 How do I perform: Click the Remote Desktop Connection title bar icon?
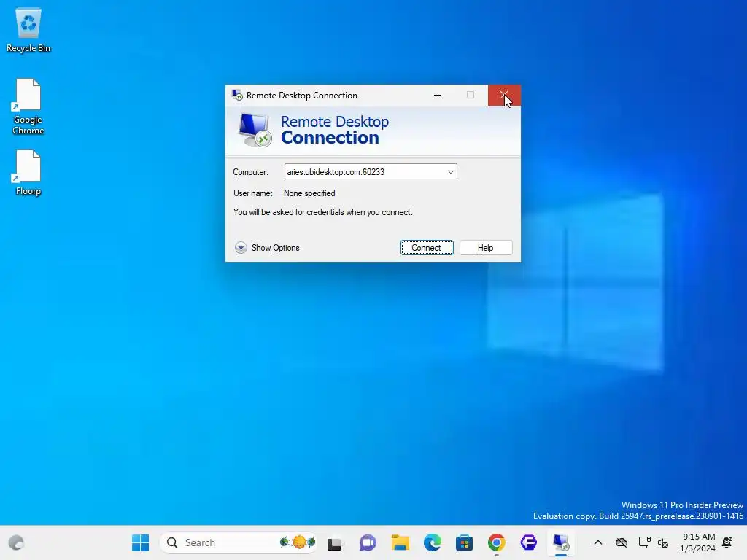pos(237,96)
